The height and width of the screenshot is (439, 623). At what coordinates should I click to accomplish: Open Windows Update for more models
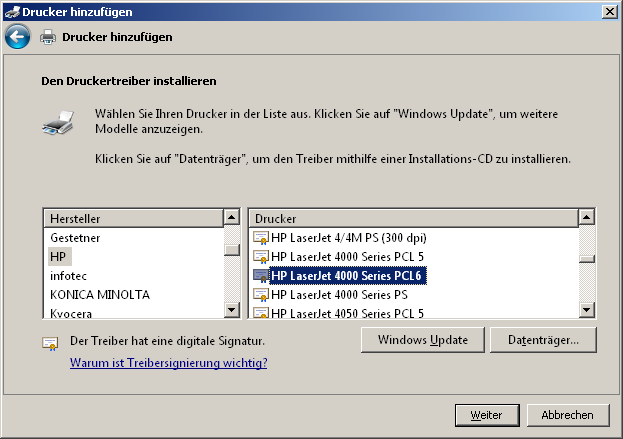[x=423, y=340]
